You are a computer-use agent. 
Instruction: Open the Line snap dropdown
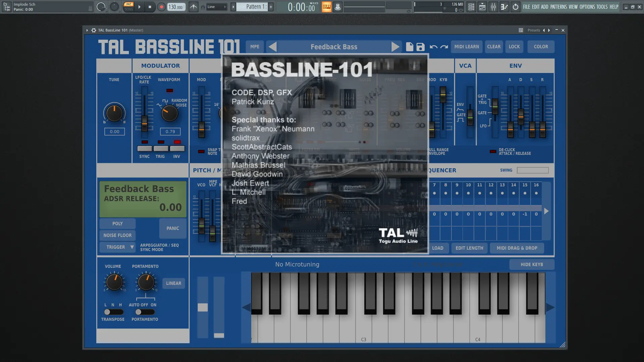(x=216, y=7)
